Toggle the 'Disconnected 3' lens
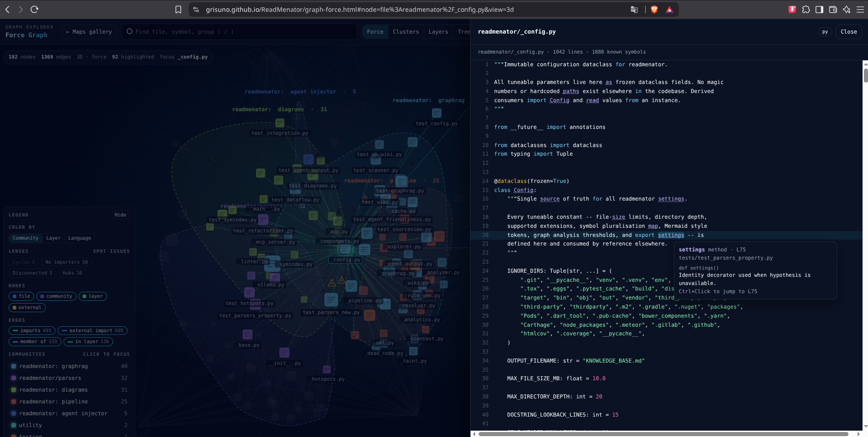 (x=32, y=273)
